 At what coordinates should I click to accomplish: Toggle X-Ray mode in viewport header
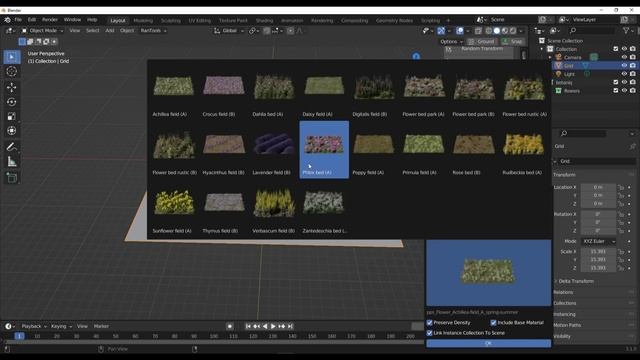478,31
